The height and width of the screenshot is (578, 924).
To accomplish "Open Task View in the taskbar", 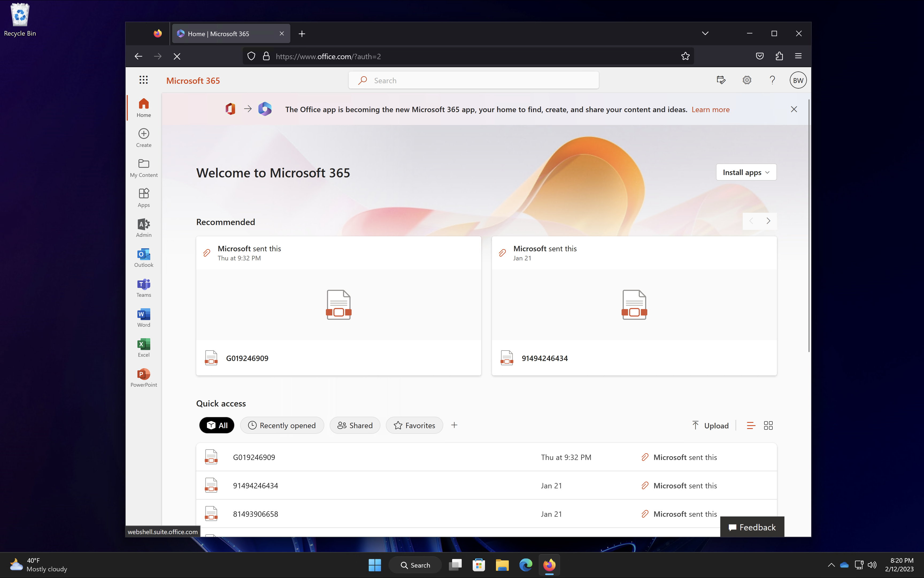I will pyautogui.click(x=455, y=565).
